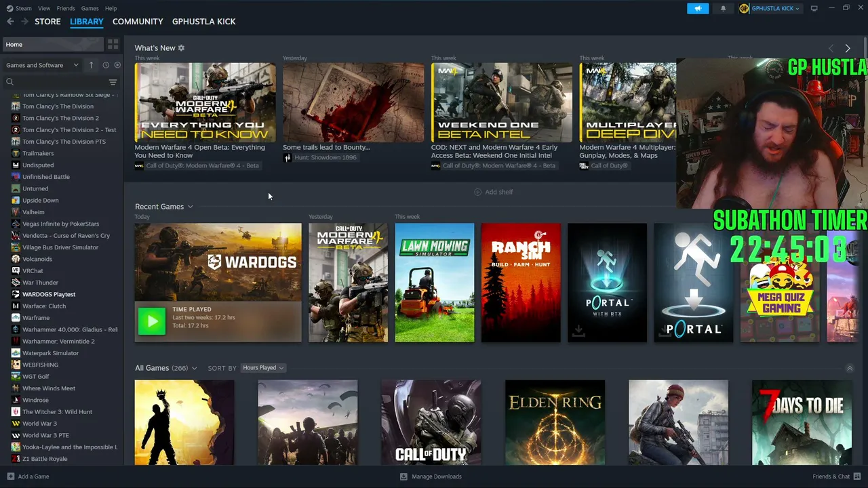This screenshot has width=868, height=488.
Task: Open Portal with RTX game tile
Action: (x=607, y=283)
